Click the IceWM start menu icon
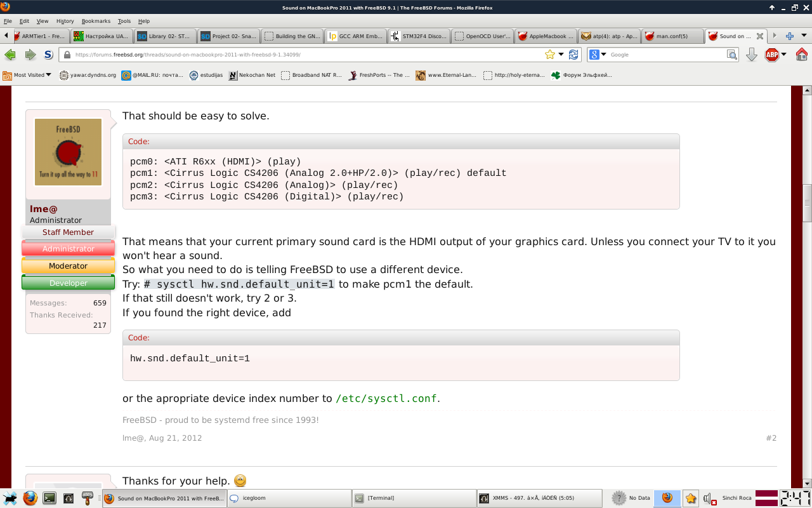Viewport: 812px width, 508px height. [x=10, y=498]
